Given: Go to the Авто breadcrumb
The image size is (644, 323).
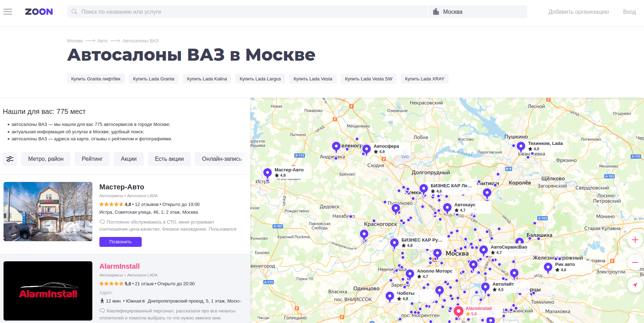Looking at the screenshot, I should (x=103, y=41).
